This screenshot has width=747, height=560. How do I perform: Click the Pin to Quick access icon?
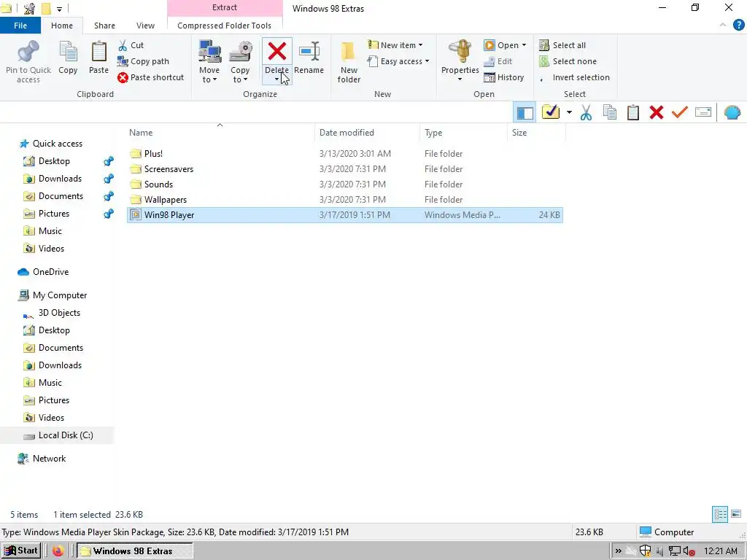[28, 52]
